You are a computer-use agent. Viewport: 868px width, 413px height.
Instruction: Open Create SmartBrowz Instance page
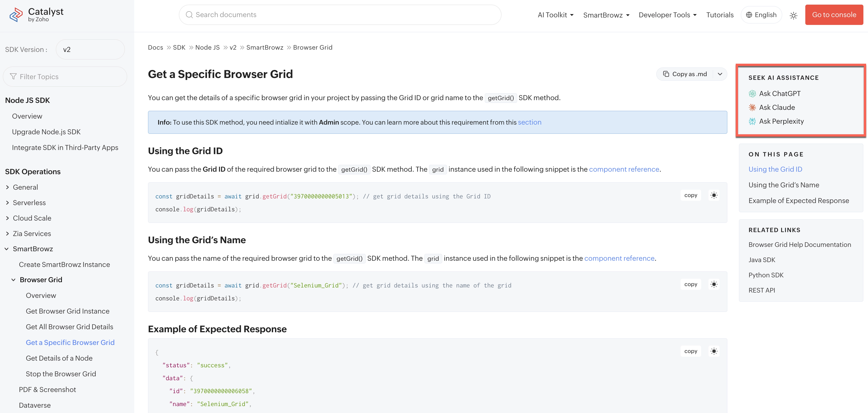64,265
